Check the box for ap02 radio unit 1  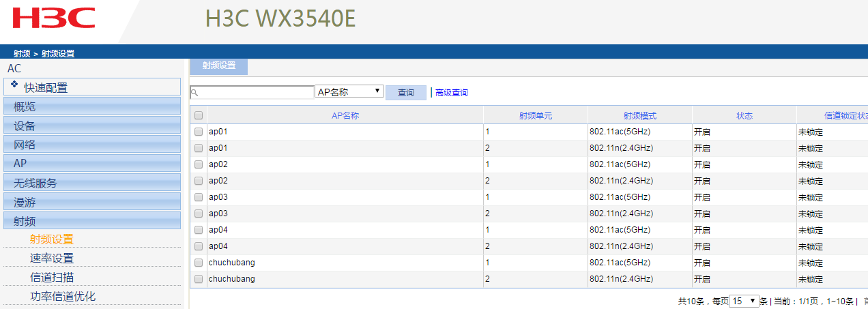click(x=199, y=164)
